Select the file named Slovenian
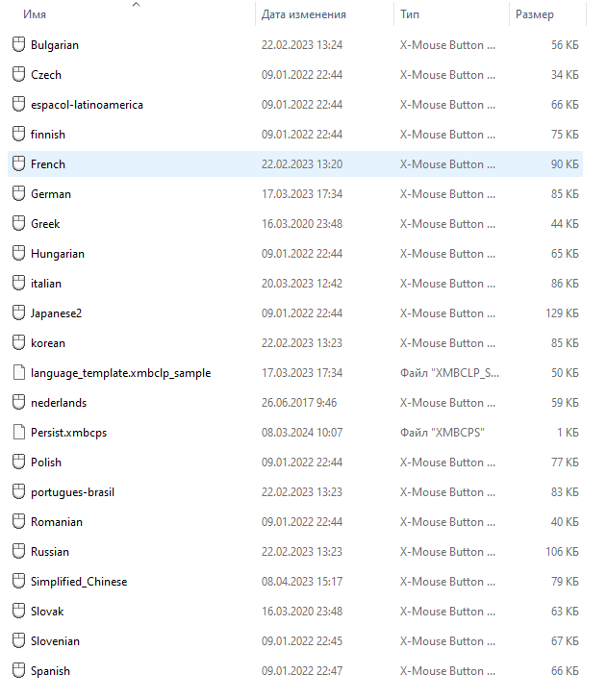 click(x=56, y=641)
